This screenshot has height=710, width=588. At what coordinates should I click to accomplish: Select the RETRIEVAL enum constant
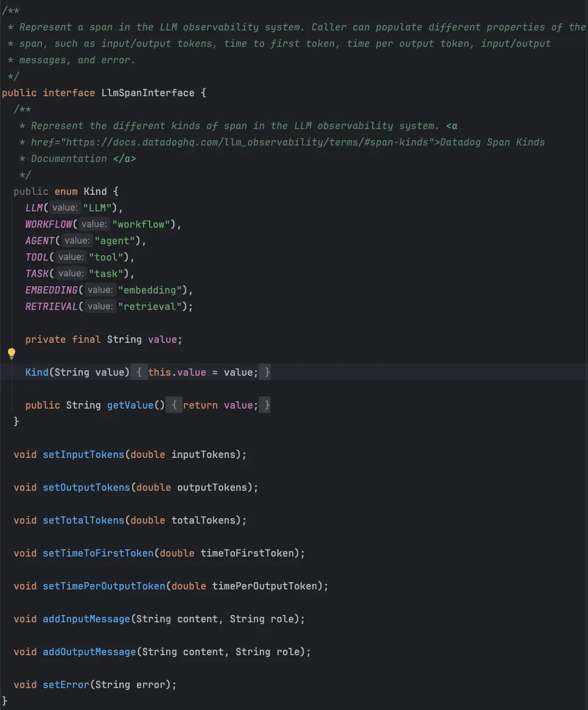(x=51, y=306)
